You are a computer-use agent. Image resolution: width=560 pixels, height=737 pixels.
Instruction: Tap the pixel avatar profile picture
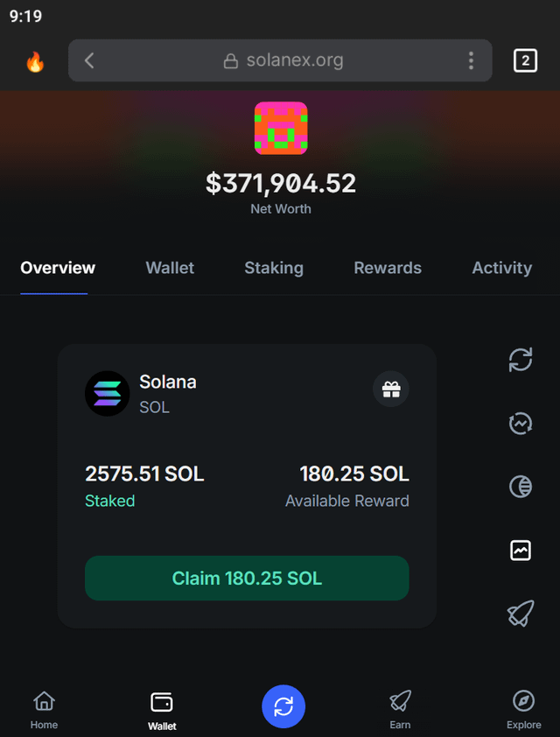click(x=281, y=129)
